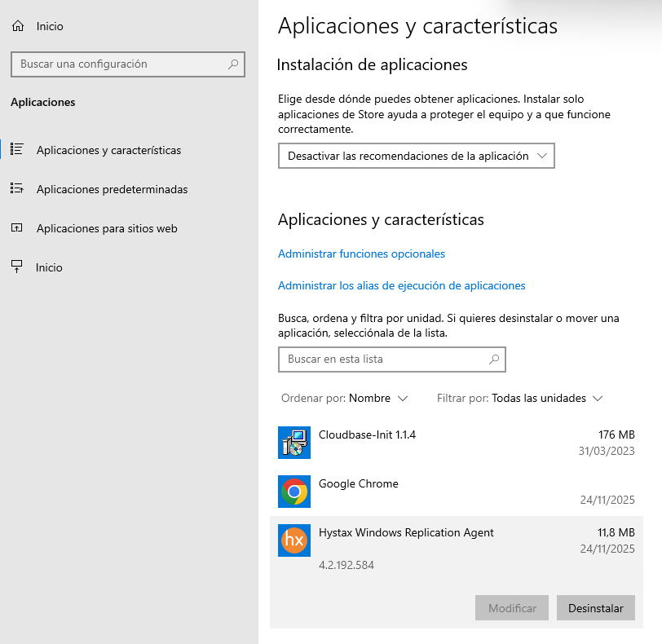
Task: Open Administrar funciones opcionales link
Action: coord(361,254)
